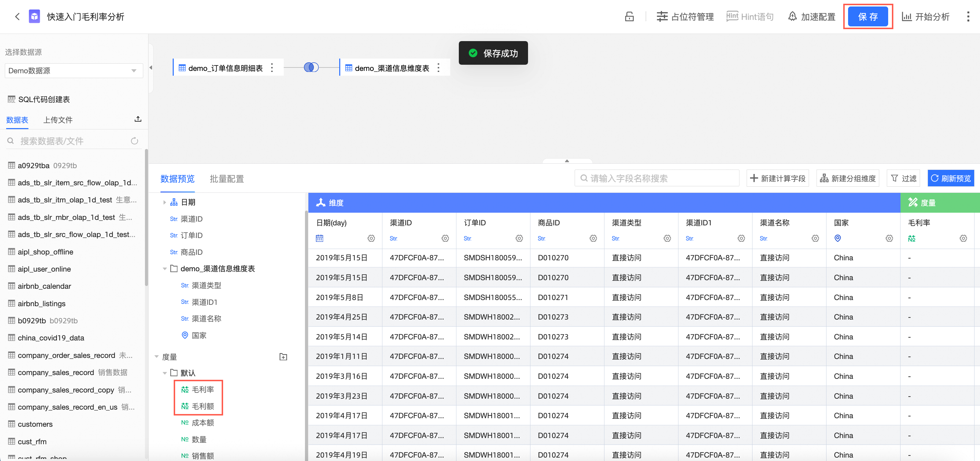Image resolution: width=980 pixels, height=461 pixels.
Task: Click 新建分组维度 button
Action: [x=848, y=178]
